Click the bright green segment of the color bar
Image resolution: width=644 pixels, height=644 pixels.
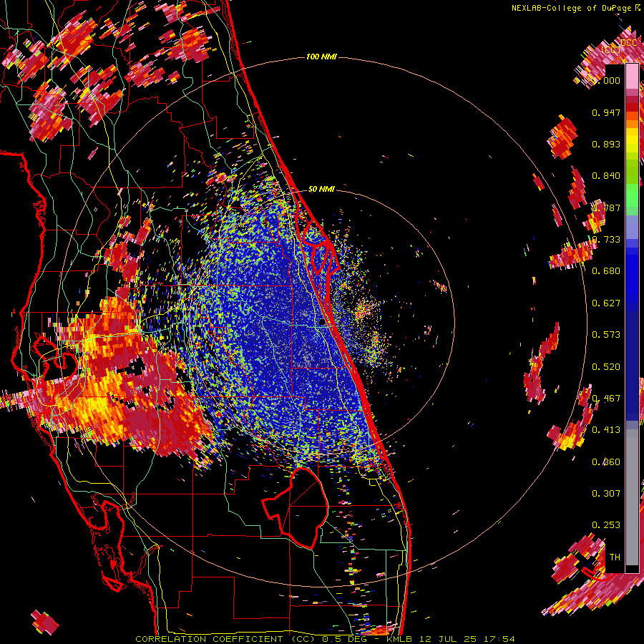tap(632, 195)
